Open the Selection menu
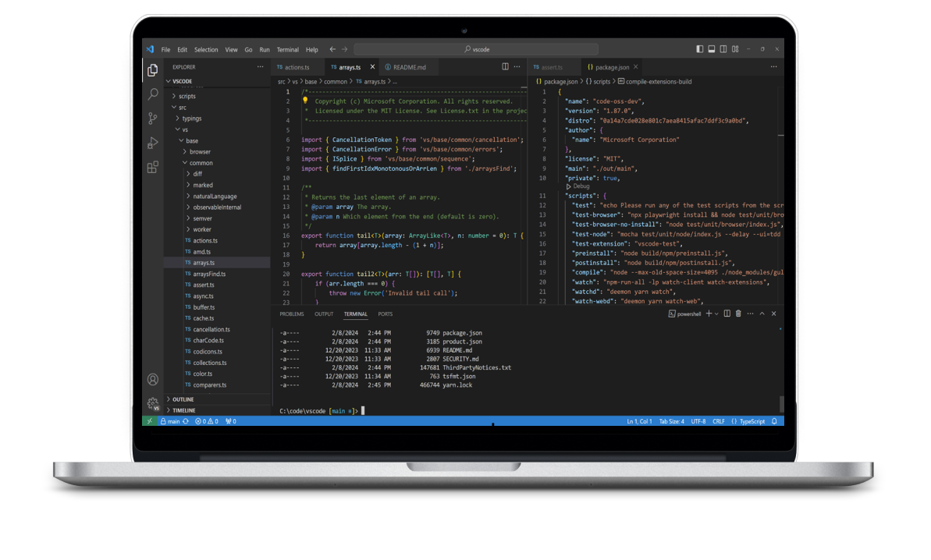The image size is (931, 560). [x=206, y=50]
